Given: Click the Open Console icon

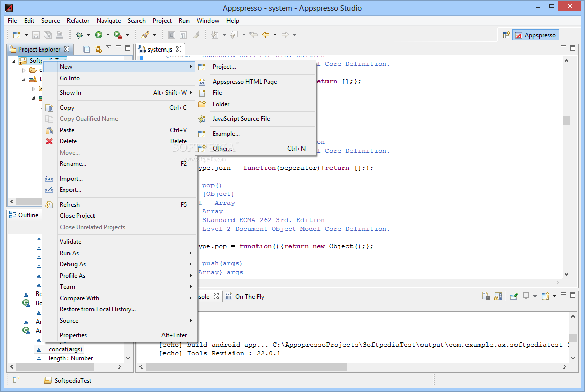Looking at the screenshot, I should 545,296.
